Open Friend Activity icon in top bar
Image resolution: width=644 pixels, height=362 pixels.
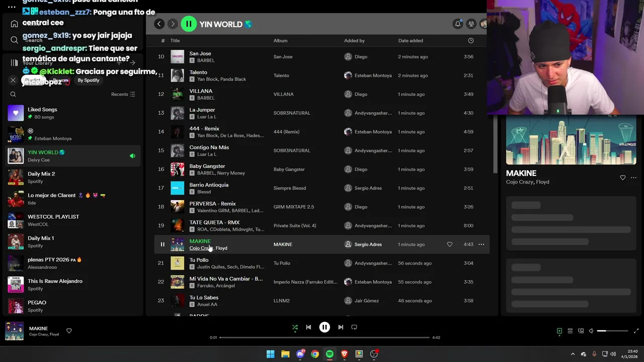(x=471, y=24)
